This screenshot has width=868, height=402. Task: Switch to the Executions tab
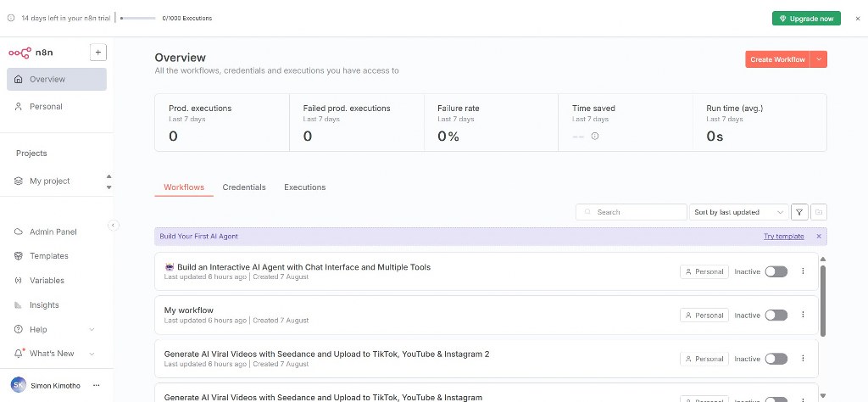[304, 187]
